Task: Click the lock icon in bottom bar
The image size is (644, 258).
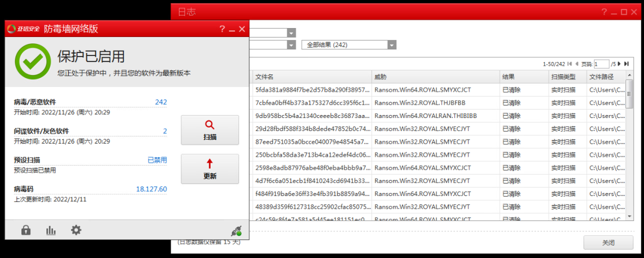Action: pyautogui.click(x=26, y=230)
